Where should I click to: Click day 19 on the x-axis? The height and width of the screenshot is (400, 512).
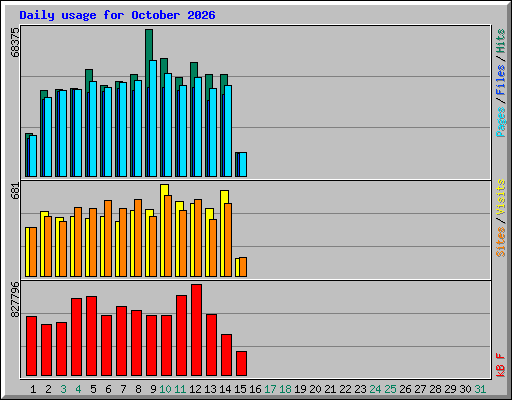tap(300, 389)
